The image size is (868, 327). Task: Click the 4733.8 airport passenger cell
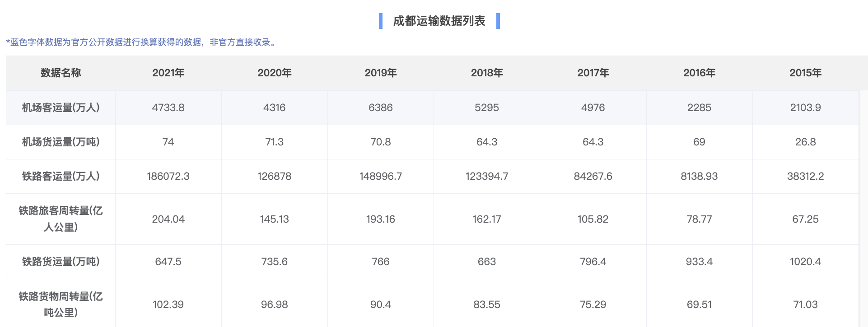(168, 107)
